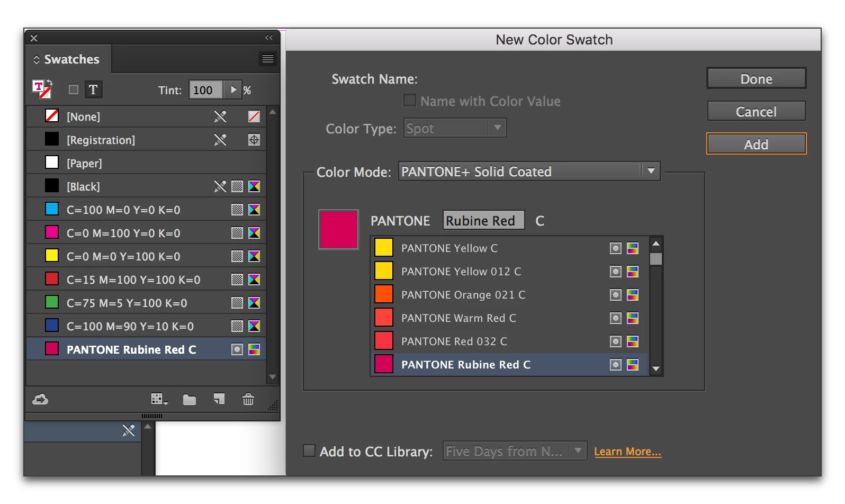The height and width of the screenshot is (504, 845).
Task: Click spot color icon on PANTONE Rubine Red C swatch row
Action: [237, 349]
